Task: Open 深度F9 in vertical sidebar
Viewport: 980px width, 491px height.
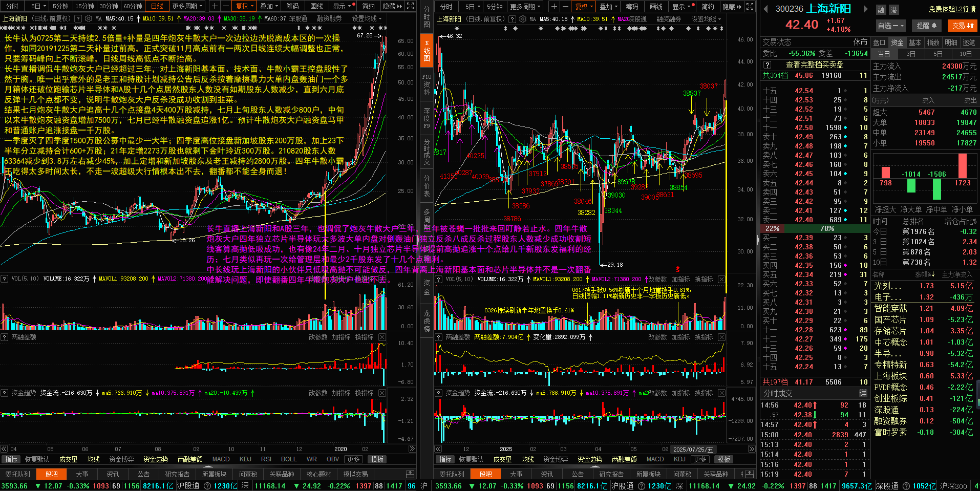Action: (427, 118)
